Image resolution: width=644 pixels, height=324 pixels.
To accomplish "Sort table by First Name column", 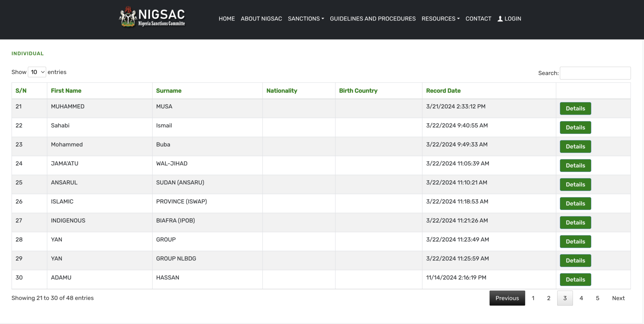I will (x=66, y=91).
